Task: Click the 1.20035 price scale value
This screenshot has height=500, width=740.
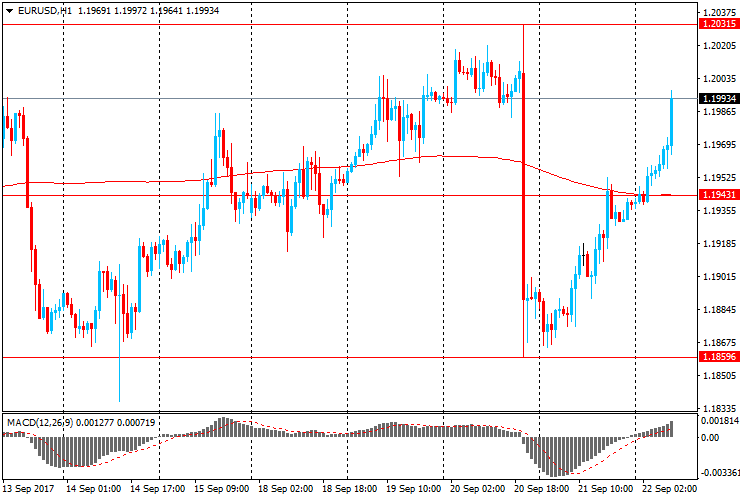Action: coord(719,78)
